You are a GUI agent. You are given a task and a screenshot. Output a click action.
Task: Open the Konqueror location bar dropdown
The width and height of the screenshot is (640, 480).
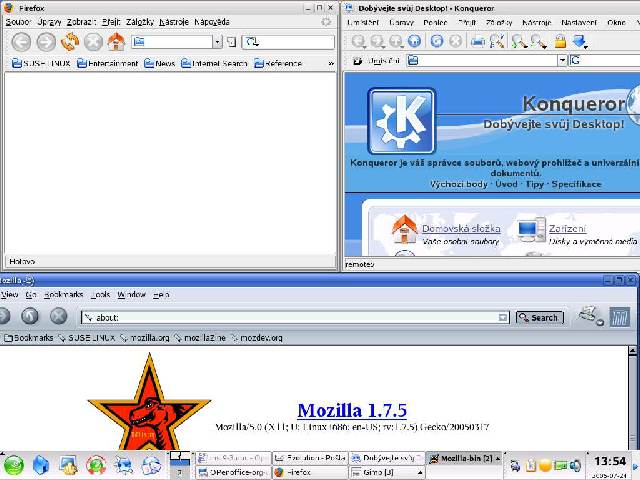[562, 60]
